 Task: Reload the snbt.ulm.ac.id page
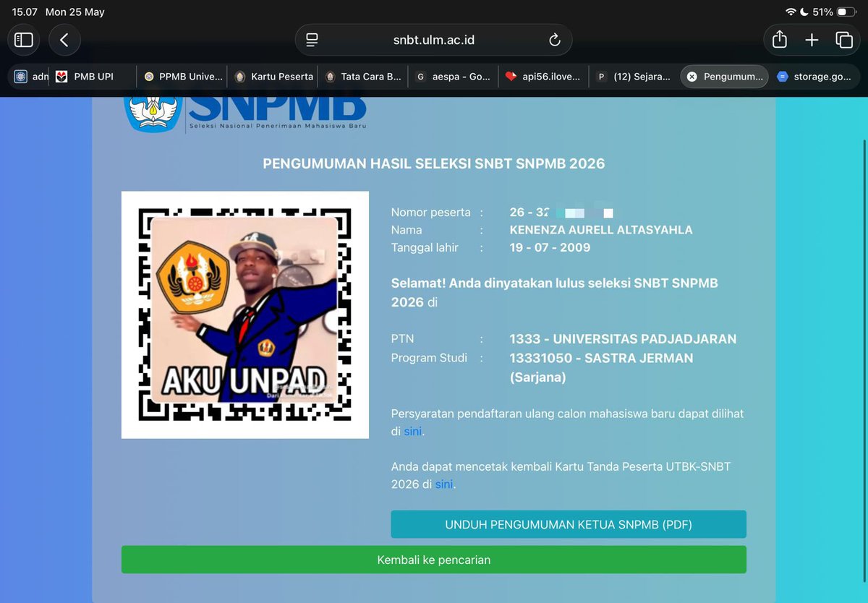tap(555, 40)
